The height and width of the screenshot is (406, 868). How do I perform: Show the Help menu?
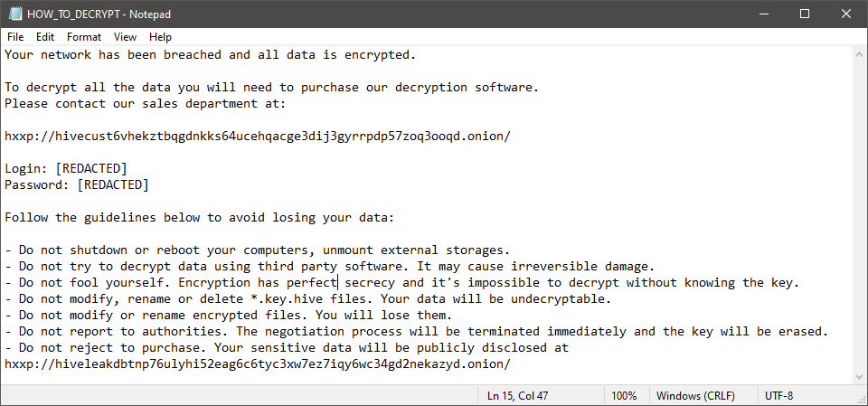click(x=160, y=37)
